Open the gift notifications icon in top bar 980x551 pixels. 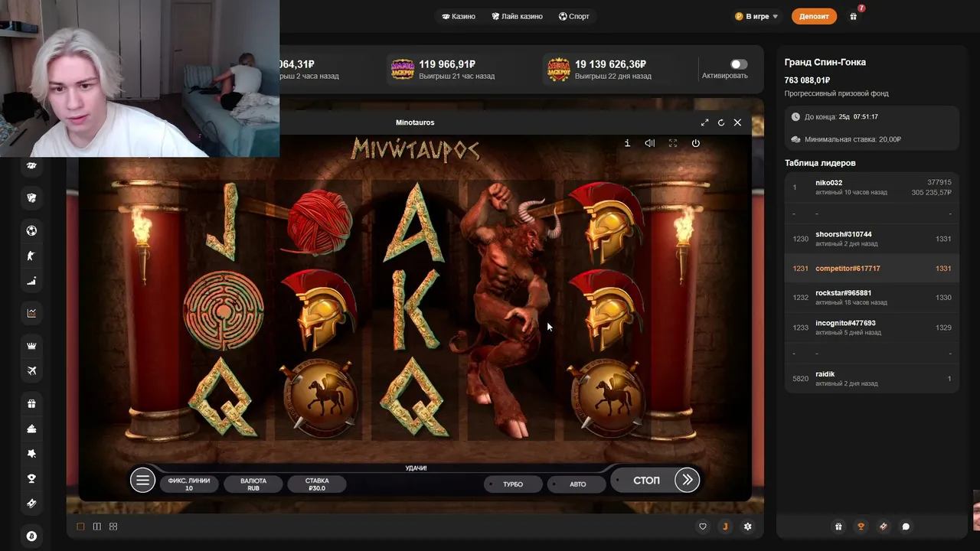(854, 16)
